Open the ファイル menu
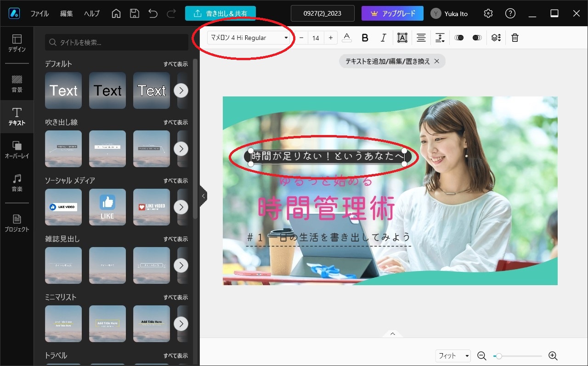The width and height of the screenshot is (588, 366). coord(40,13)
